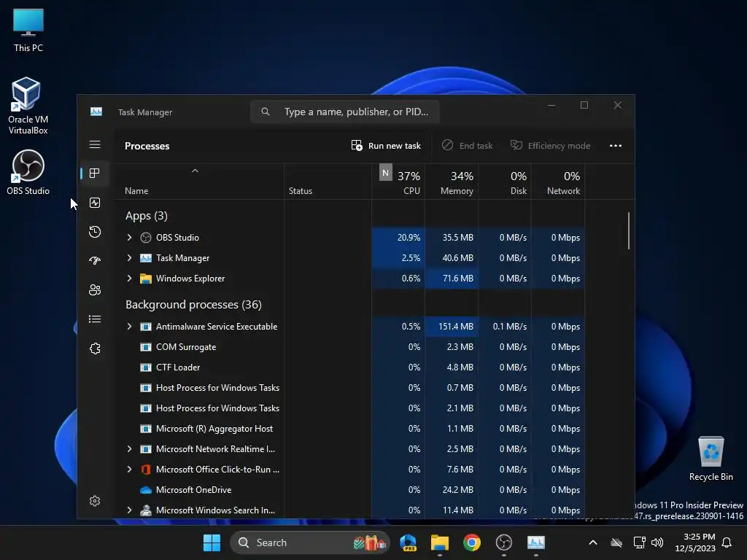
Task: Open the Services page from sidebar
Action: point(95,349)
